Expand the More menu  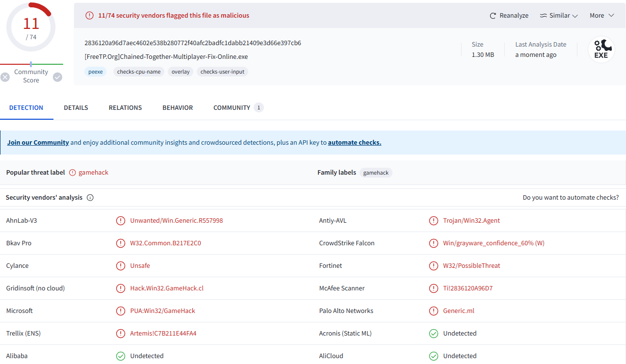[x=601, y=16]
